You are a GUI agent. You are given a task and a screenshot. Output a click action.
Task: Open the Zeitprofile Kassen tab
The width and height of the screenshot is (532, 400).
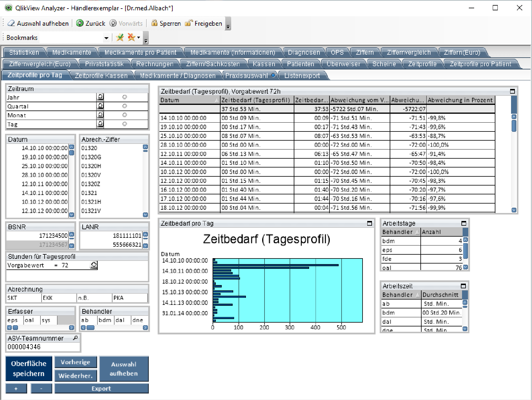tap(101, 76)
